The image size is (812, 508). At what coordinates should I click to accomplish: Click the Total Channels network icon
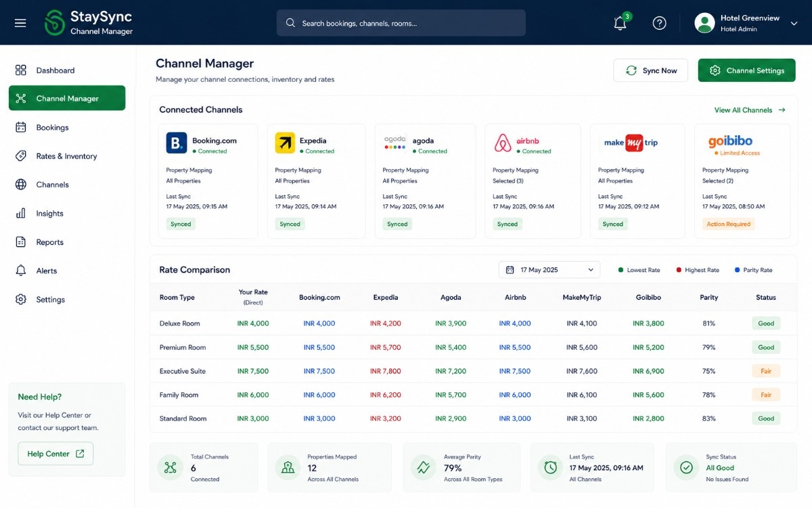pos(170,467)
